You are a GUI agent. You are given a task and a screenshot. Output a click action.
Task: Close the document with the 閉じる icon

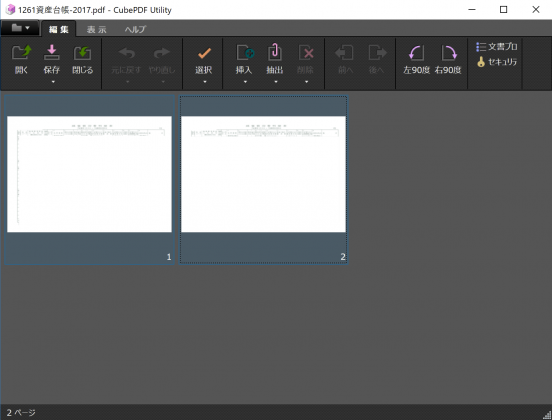pyautogui.click(x=82, y=53)
